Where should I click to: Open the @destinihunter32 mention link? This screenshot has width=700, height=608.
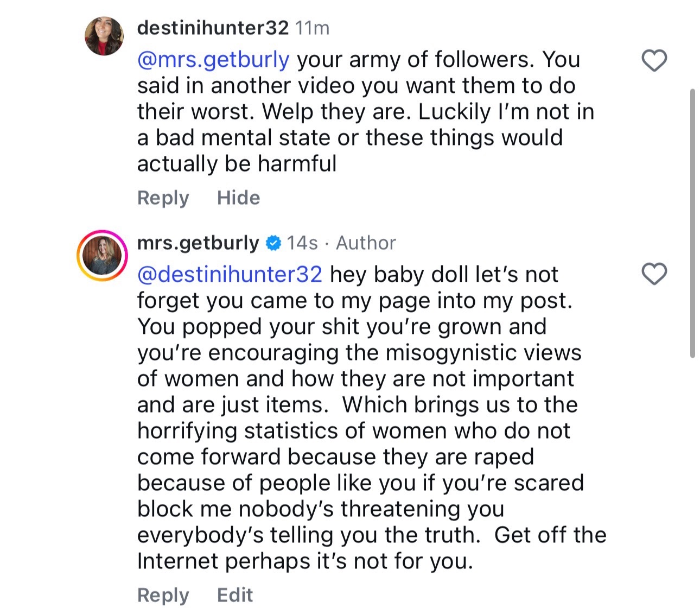(230, 274)
